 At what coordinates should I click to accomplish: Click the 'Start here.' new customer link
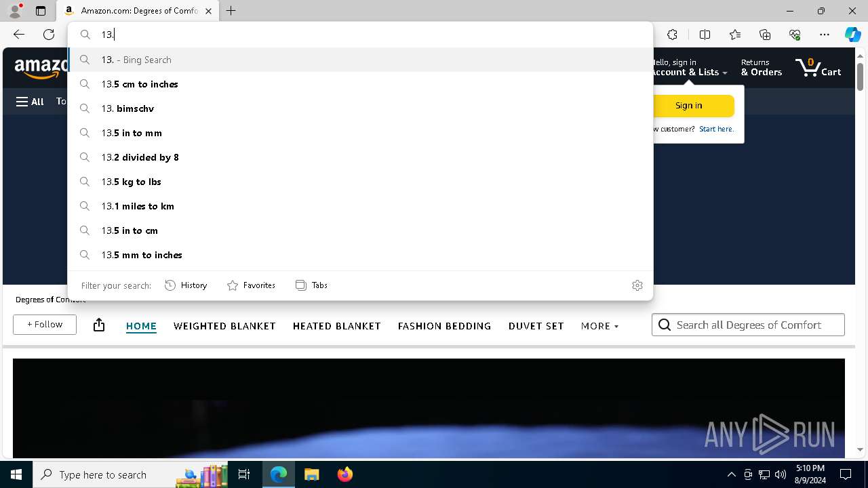click(716, 129)
